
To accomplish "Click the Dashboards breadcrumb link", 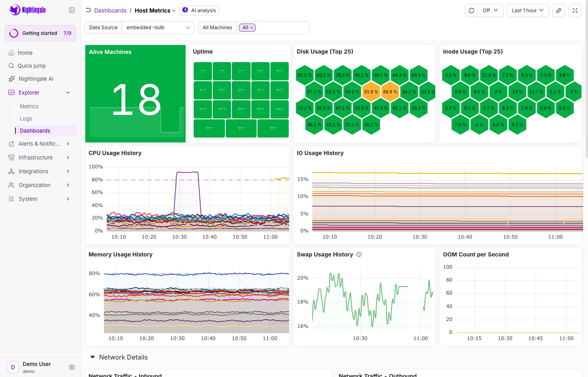I will [x=110, y=11].
